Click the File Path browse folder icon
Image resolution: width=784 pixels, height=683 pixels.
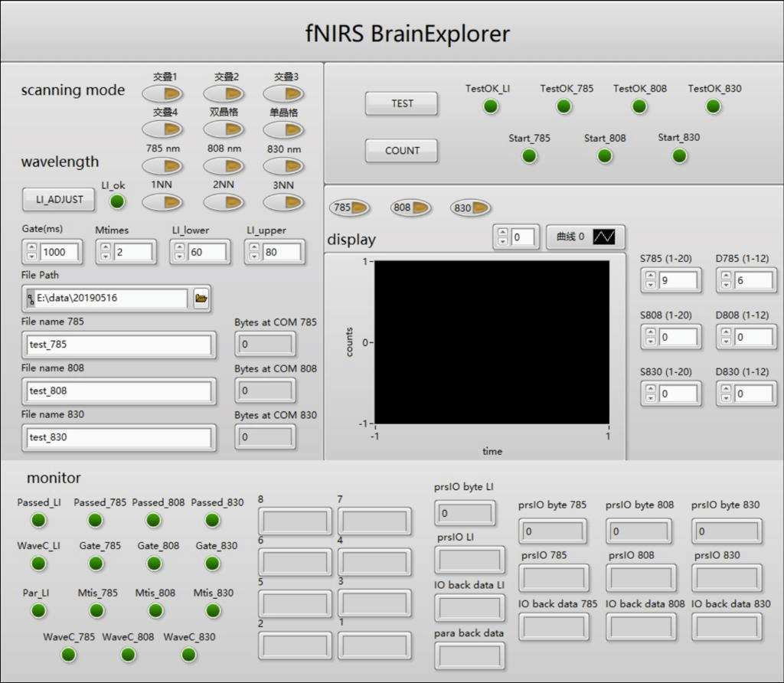click(201, 299)
